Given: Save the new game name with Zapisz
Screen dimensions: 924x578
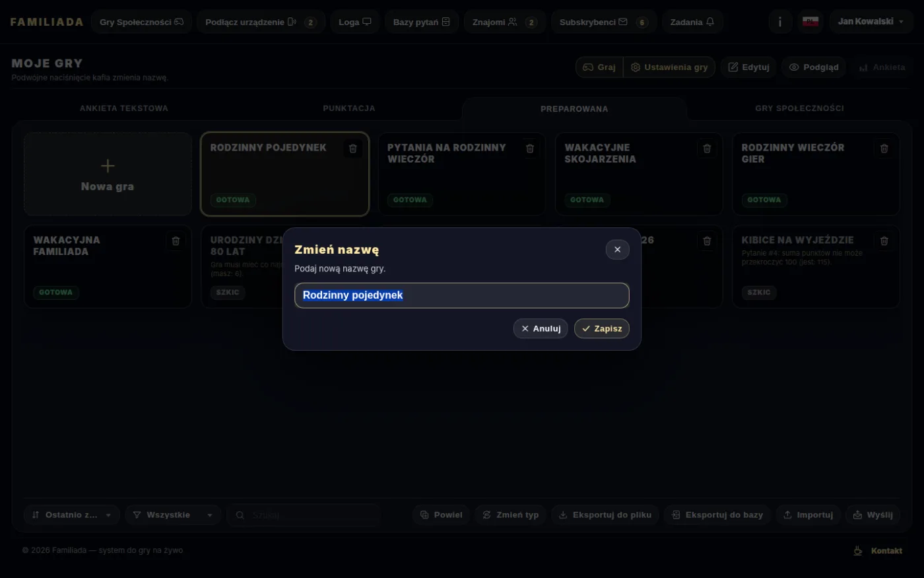Looking at the screenshot, I should point(602,328).
